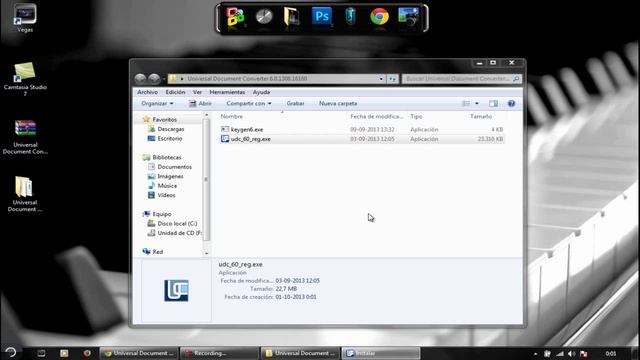Sort by Fecha de modifica... column

(376, 117)
